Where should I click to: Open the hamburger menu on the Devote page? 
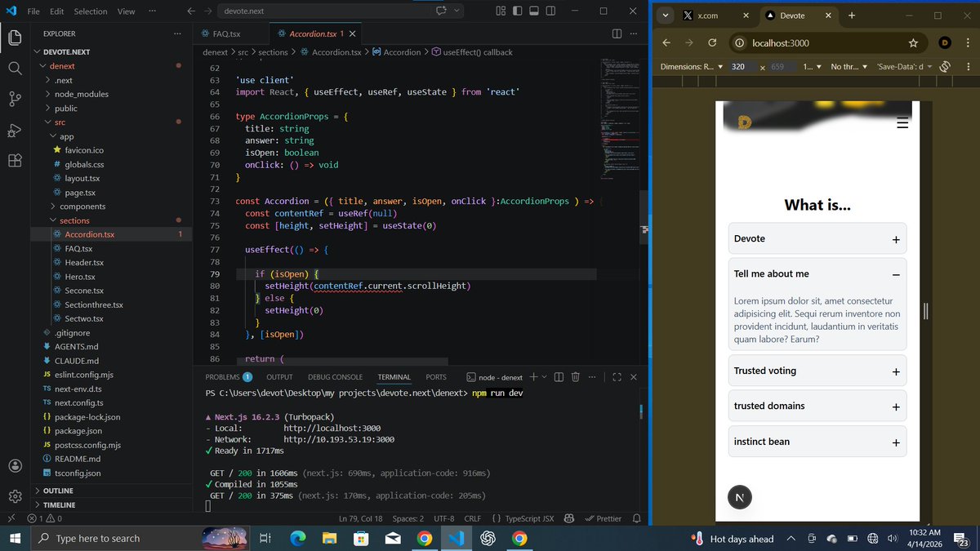[x=902, y=123]
